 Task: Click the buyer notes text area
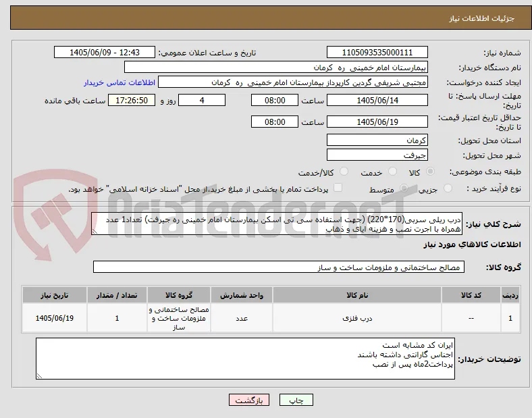[x=245, y=359]
